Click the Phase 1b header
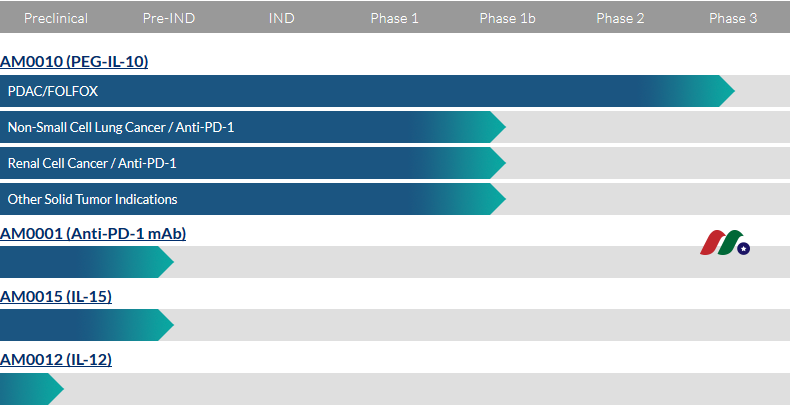This screenshot has width=790, height=405. coord(508,18)
